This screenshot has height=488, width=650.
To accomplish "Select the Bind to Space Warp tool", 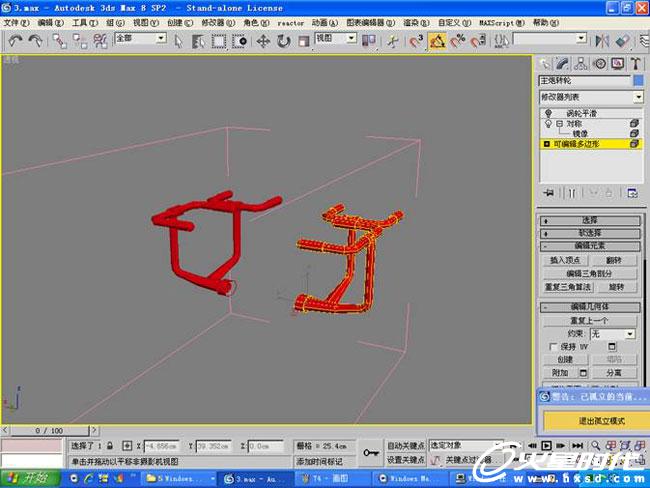I will point(100,41).
